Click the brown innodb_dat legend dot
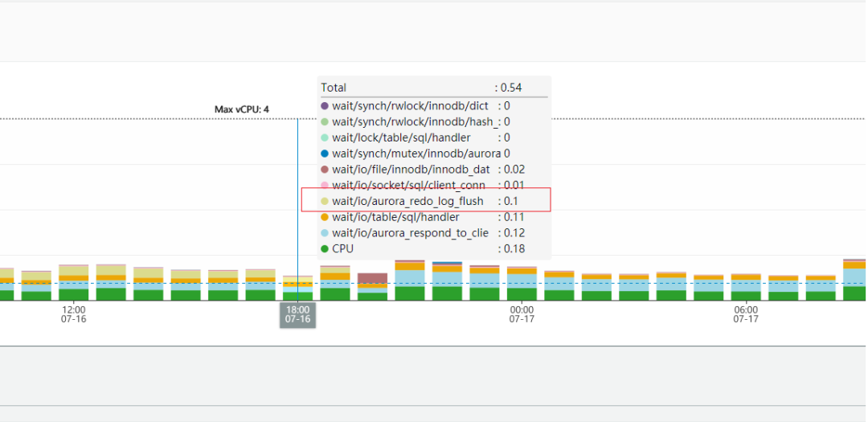Viewport: 868px width, 422px height. point(325,170)
